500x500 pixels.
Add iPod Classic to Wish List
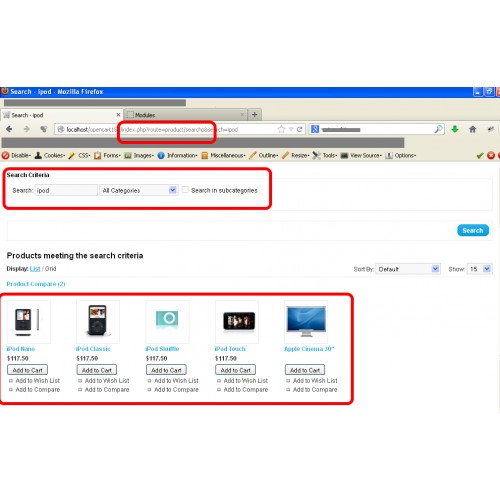[x=107, y=381]
